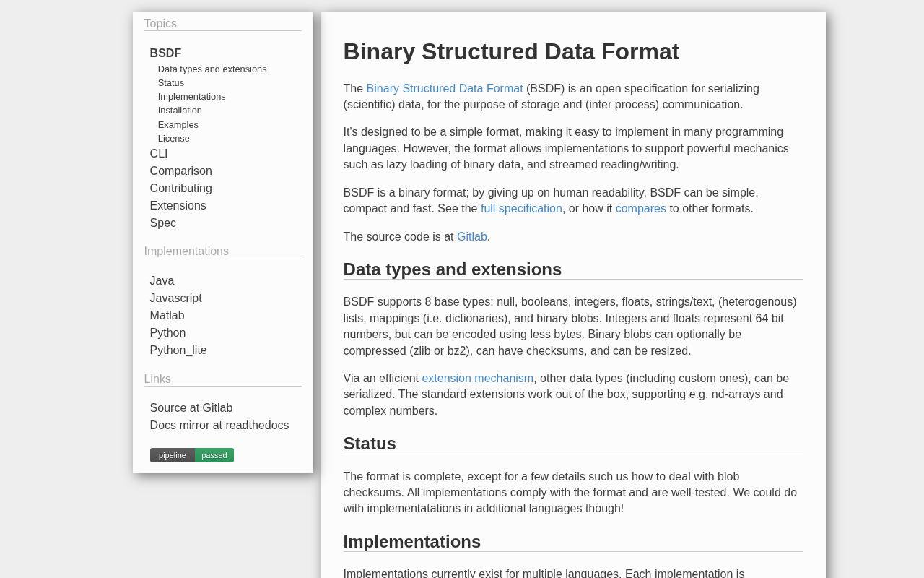Jump to the License subsection link

tap(173, 139)
